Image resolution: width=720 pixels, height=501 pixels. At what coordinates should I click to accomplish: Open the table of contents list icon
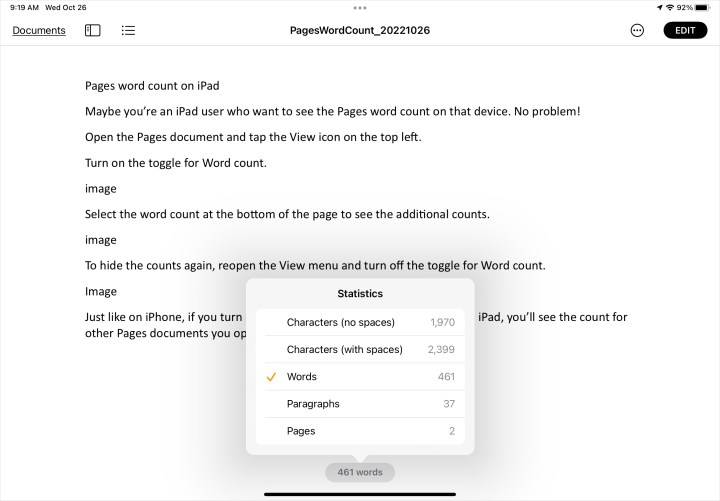point(128,30)
